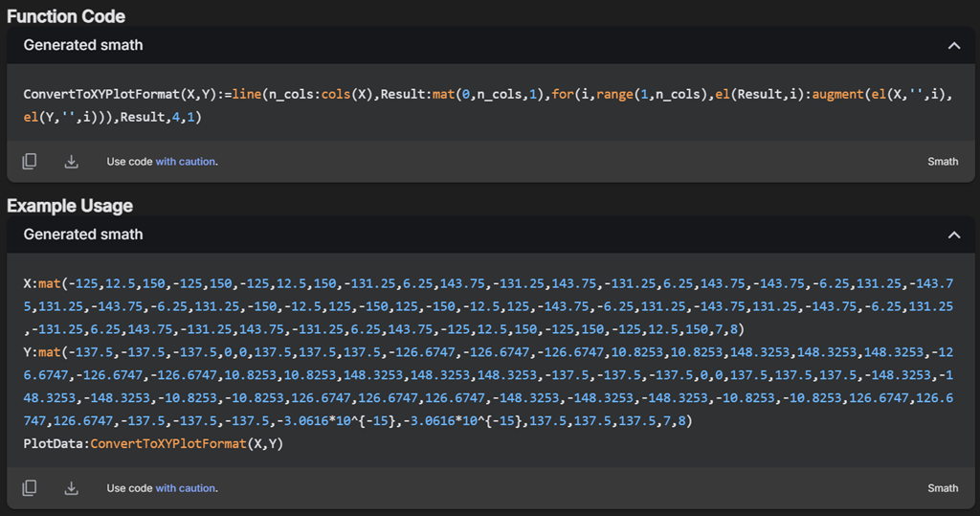Copy the Function Code block contents
This screenshot has width=980, height=516.
pyautogui.click(x=30, y=162)
